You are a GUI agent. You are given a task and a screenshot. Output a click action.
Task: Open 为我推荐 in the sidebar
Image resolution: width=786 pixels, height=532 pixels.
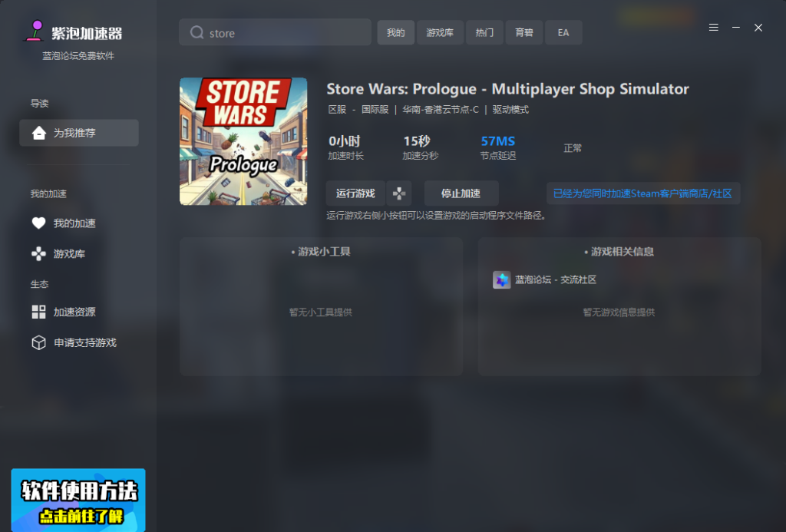(x=79, y=133)
